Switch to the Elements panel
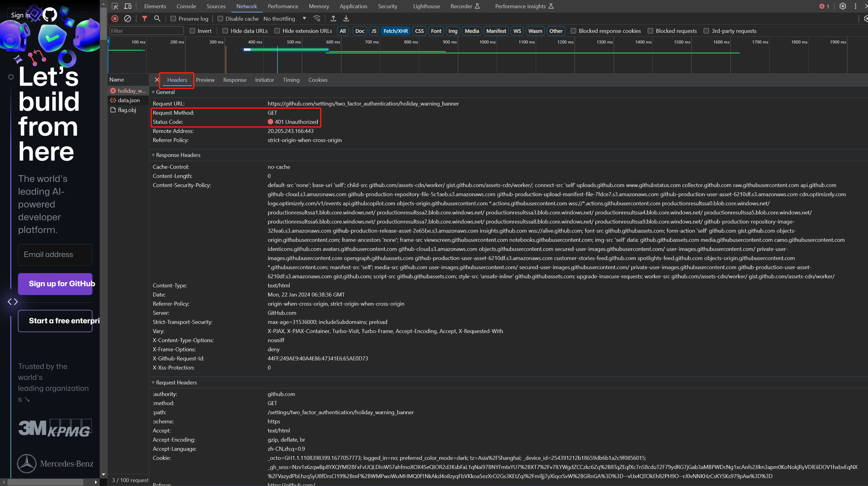 (155, 6)
